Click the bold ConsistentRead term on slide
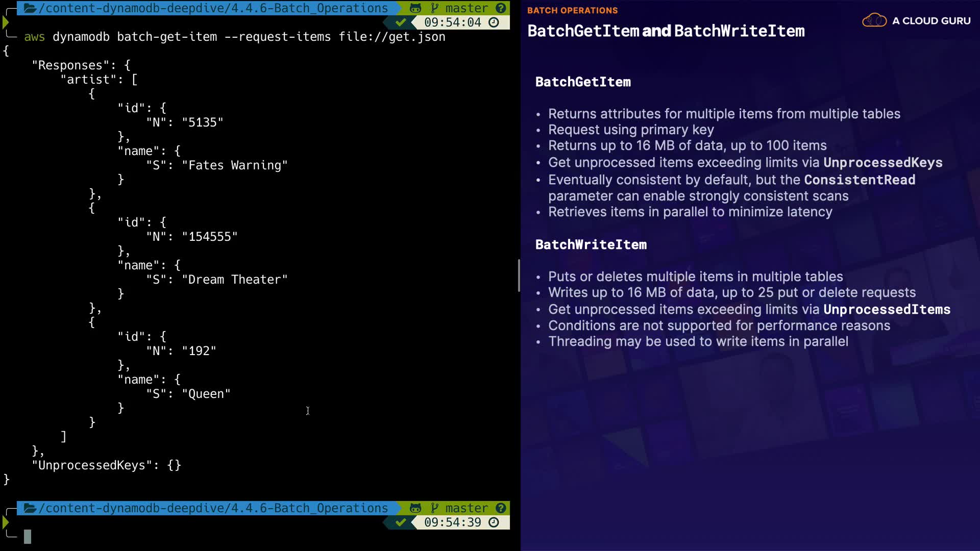Screen dimensions: 980x551 click(860, 180)
